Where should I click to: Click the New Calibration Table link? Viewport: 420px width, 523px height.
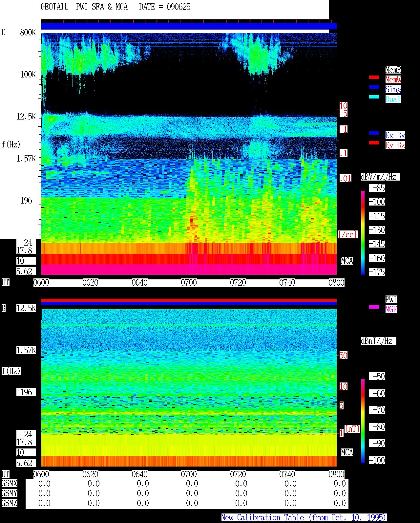[304, 517]
